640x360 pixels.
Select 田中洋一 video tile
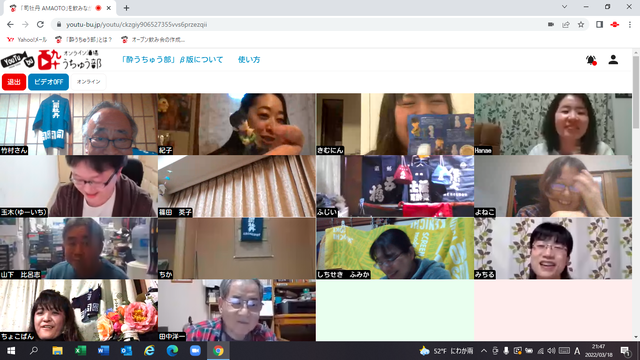[237, 310]
